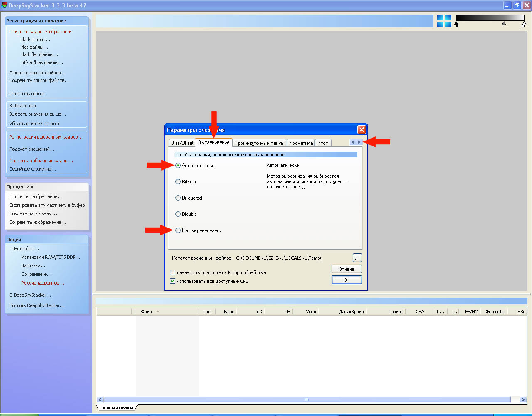Click the browse button for the temp folder
Screen dimensions: 532x416
[x=357, y=258]
